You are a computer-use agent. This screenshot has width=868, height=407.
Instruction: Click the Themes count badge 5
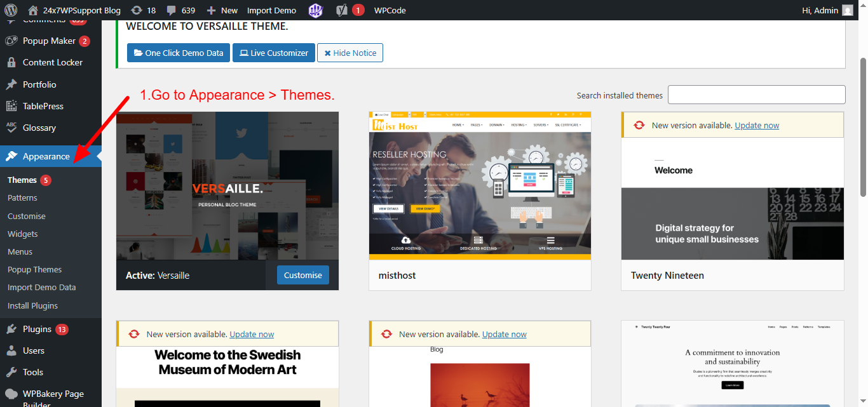point(46,180)
